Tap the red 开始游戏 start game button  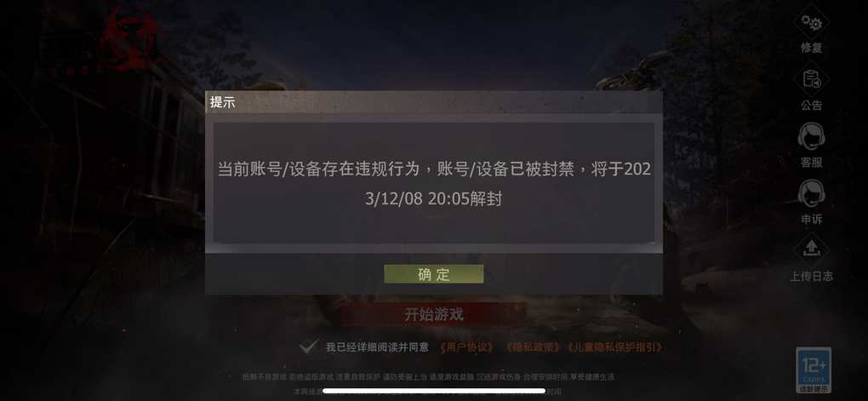coord(433,315)
